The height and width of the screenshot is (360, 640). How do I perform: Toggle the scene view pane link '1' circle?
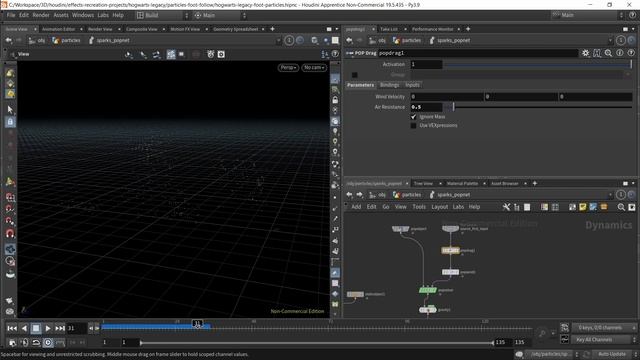[x=289, y=40]
